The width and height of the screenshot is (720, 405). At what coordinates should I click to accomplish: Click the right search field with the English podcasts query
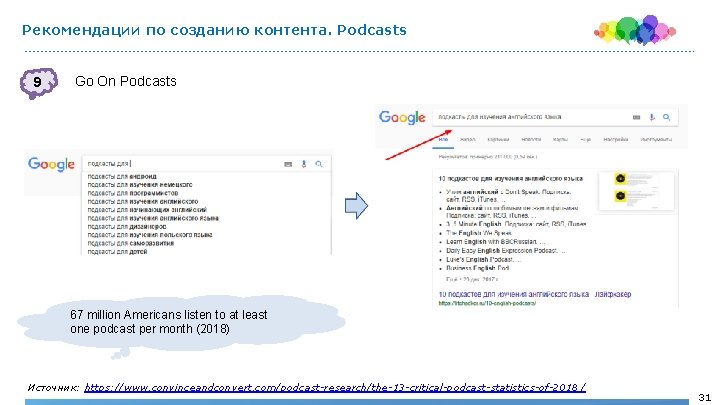[555, 117]
